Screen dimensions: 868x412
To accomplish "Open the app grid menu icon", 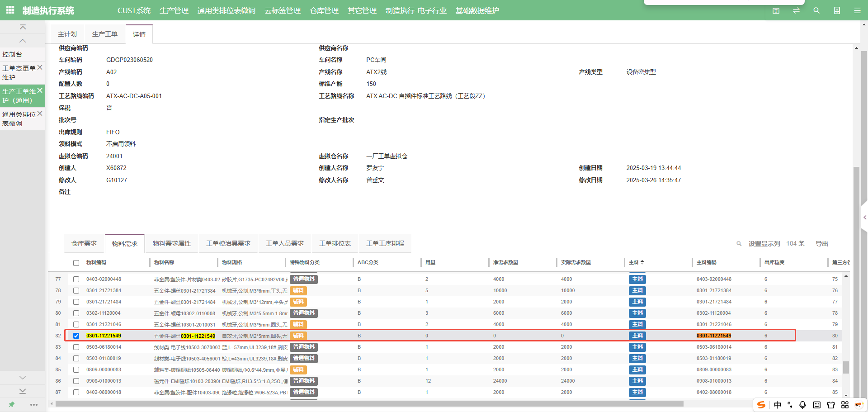I will point(10,9).
